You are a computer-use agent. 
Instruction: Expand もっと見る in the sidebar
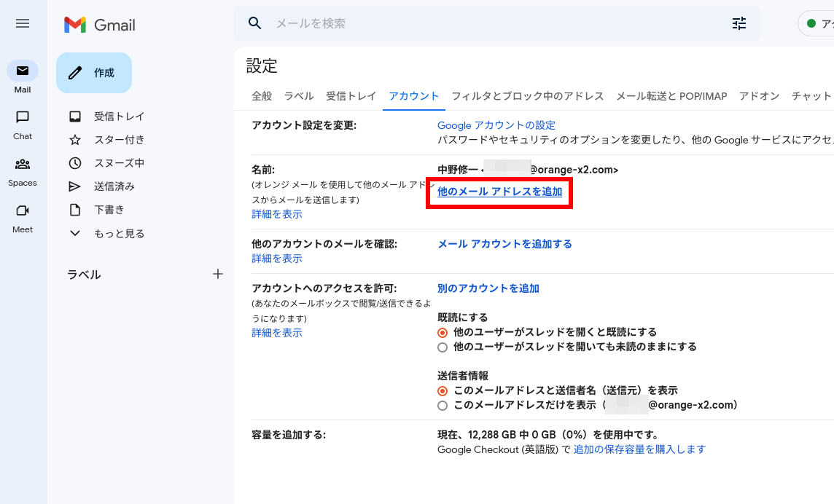pyautogui.click(x=108, y=234)
